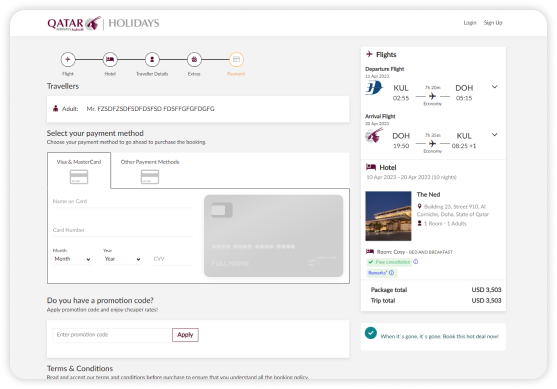This screenshot has height=389, width=557.
Task: Click The Ned hotel thumbnail image
Action: click(x=388, y=216)
